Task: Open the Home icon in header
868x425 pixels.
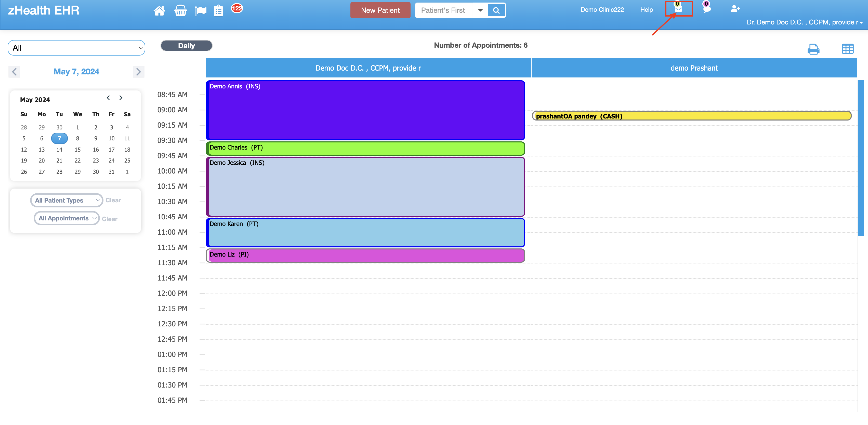Action: [159, 11]
